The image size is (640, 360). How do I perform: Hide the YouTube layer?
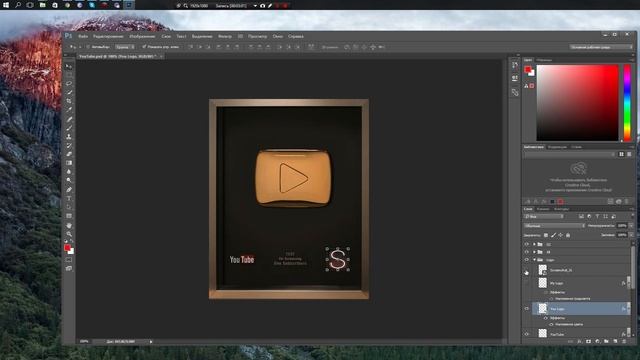[527, 334]
